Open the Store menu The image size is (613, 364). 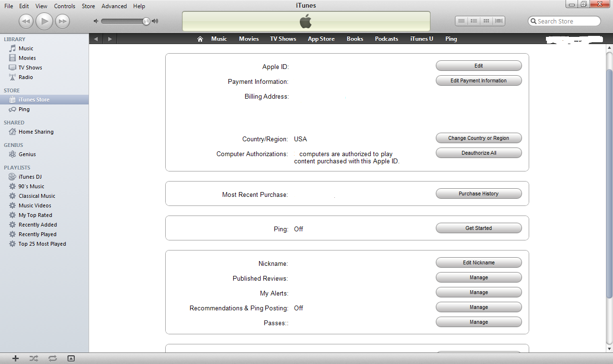[x=88, y=6]
